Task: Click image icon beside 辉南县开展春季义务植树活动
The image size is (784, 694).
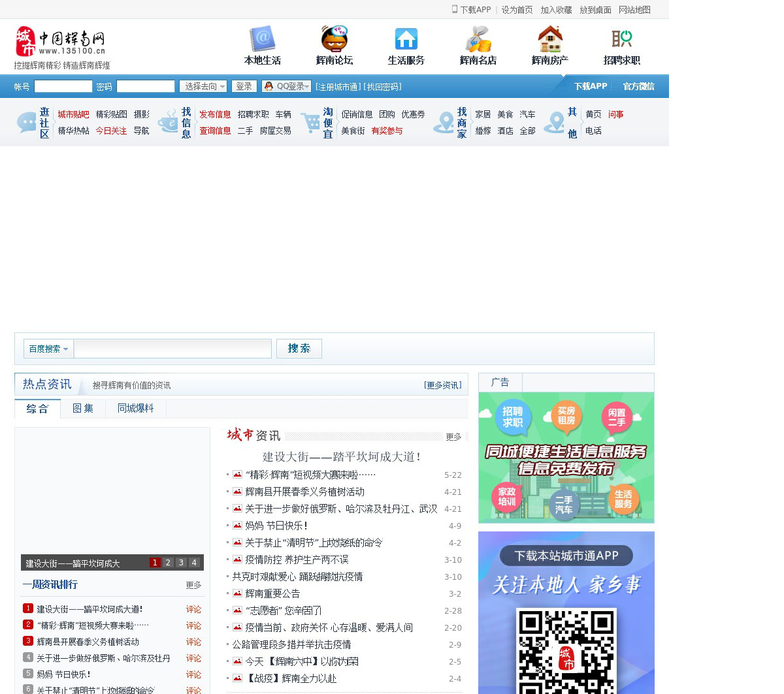Action: click(237, 492)
